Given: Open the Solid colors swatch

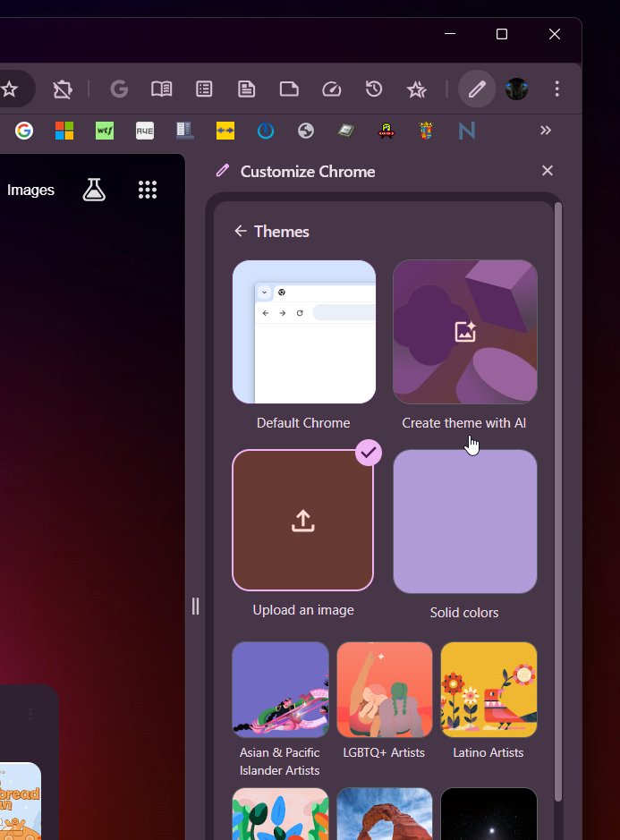Looking at the screenshot, I should coord(464,522).
